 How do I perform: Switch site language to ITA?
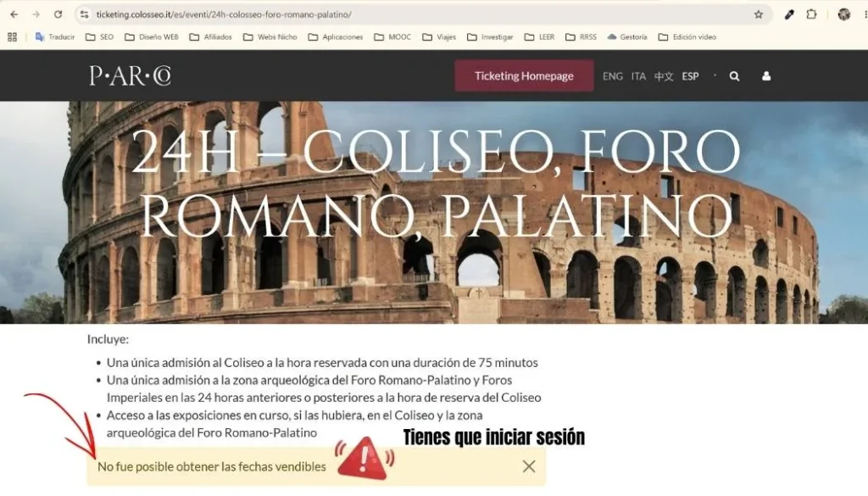coord(639,76)
